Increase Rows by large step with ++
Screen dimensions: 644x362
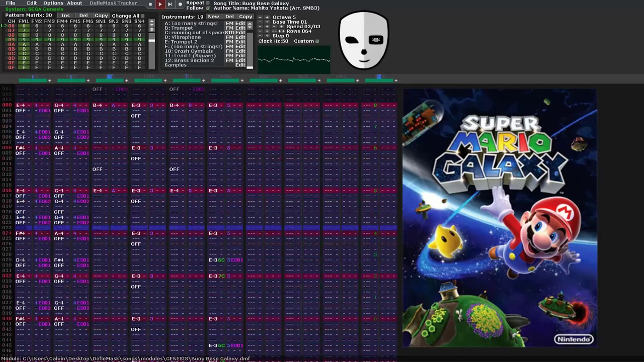pyautogui.click(x=281, y=31)
